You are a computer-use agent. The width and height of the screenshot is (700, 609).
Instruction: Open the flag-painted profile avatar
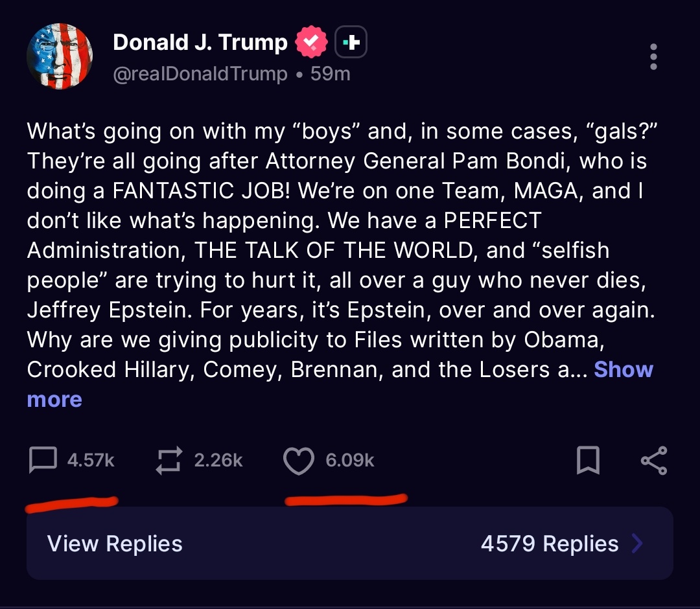coord(60,56)
